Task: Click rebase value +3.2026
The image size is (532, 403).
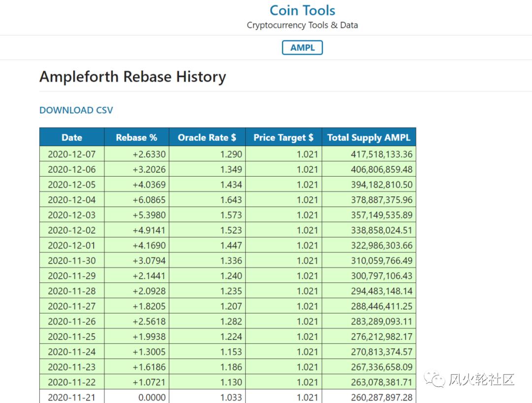Action: tap(149, 169)
